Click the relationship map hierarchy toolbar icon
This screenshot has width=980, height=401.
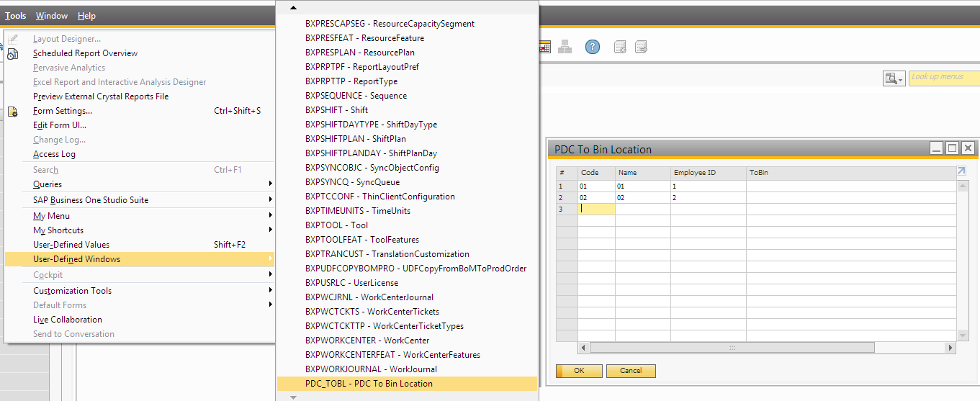565,48
